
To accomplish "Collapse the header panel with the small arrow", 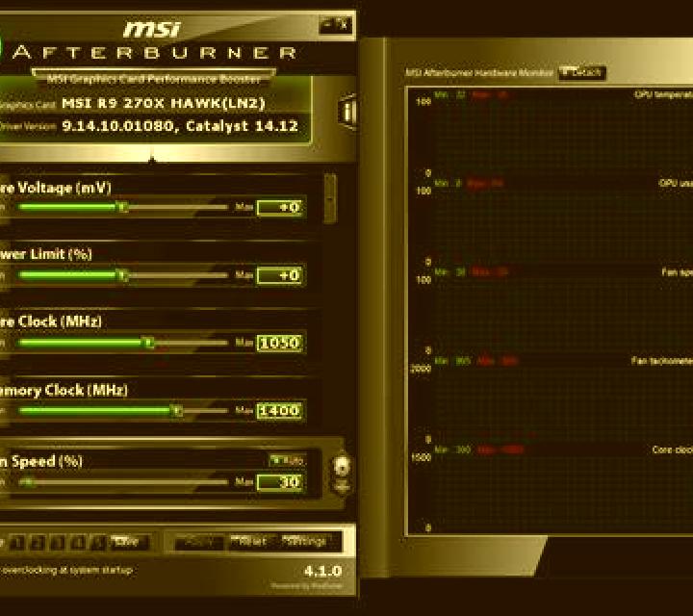I will point(152,159).
